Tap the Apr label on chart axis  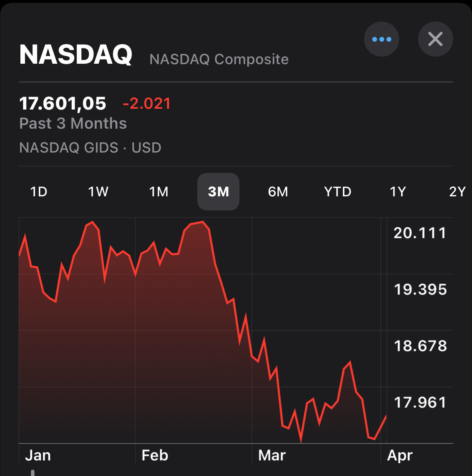click(400, 455)
